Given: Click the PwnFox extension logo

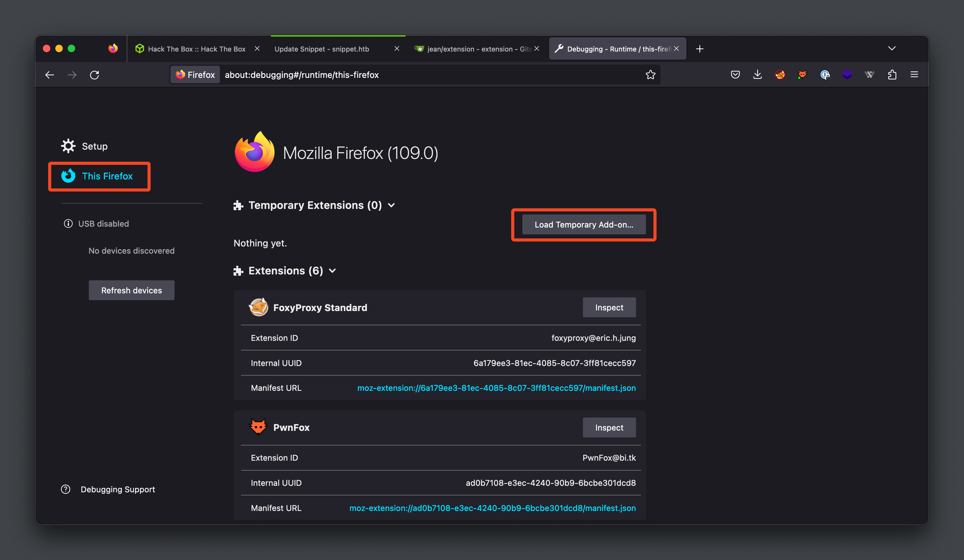Looking at the screenshot, I should pos(258,427).
